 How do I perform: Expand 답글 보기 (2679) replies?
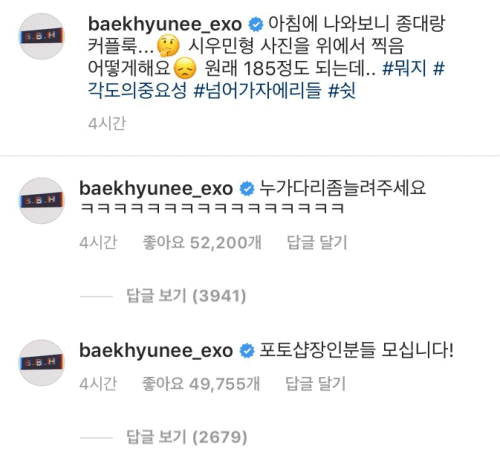(x=187, y=437)
